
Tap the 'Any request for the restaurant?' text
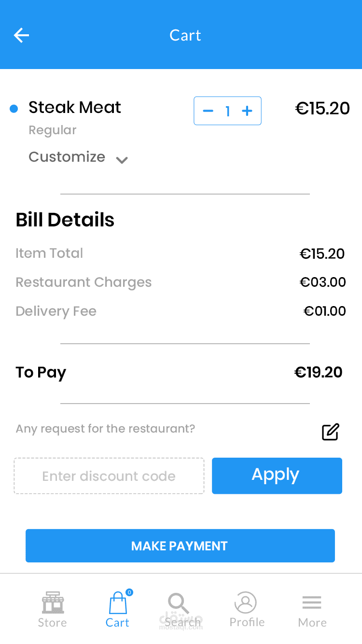pyautogui.click(x=105, y=429)
